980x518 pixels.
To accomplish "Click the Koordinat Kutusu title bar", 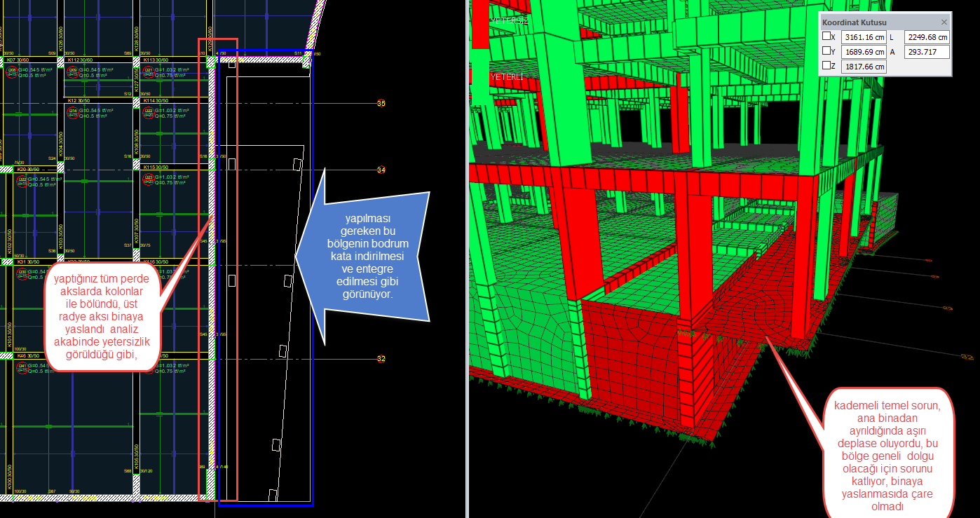I will click(869, 22).
